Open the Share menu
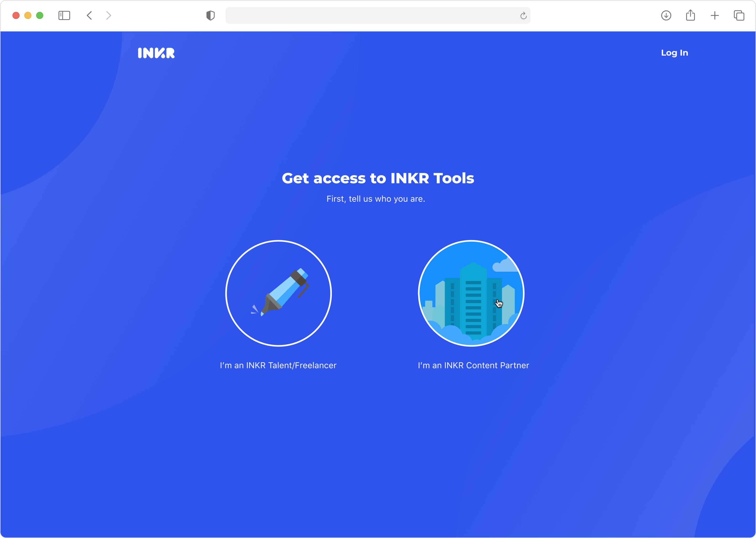 [x=690, y=15]
